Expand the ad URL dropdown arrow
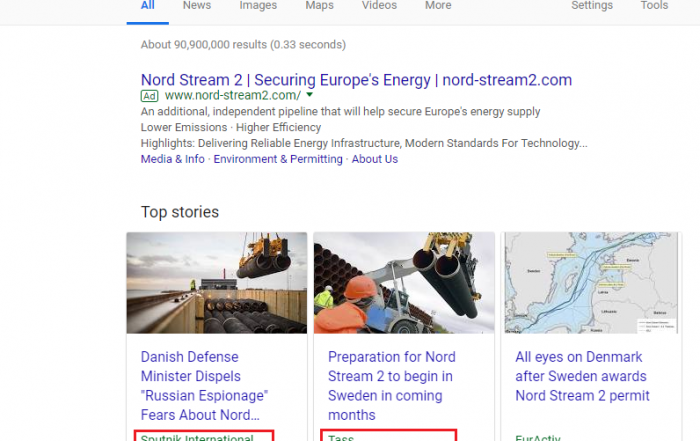 309,95
